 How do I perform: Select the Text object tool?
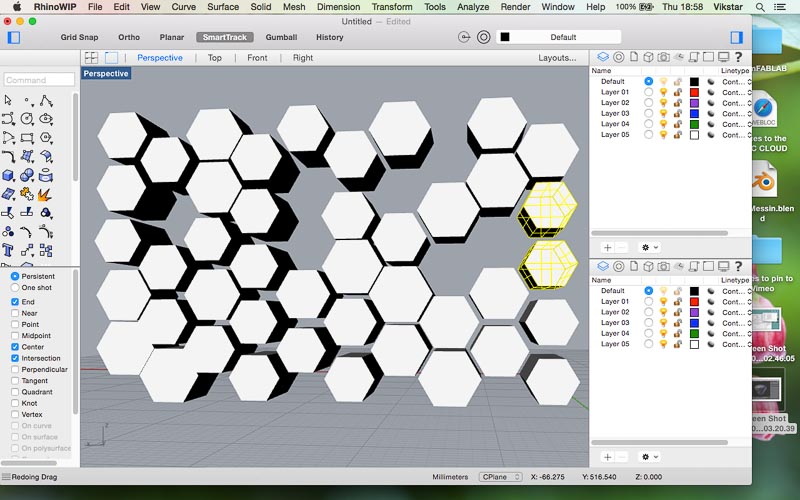pos(8,250)
